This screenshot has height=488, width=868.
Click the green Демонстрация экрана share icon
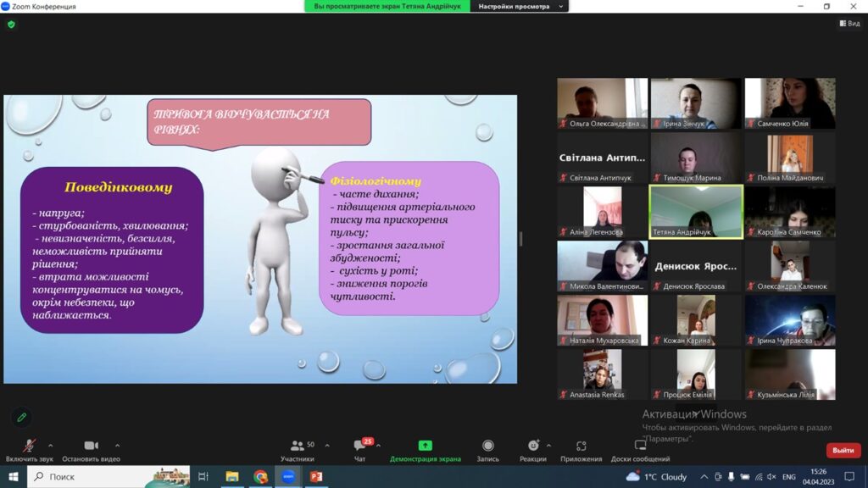pyautogui.click(x=425, y=446)
